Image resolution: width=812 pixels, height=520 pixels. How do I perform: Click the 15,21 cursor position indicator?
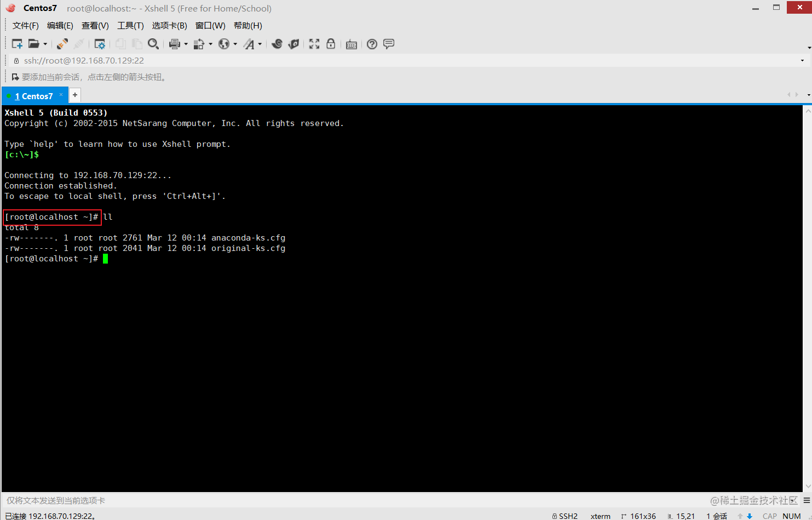(x=686, y=516)
